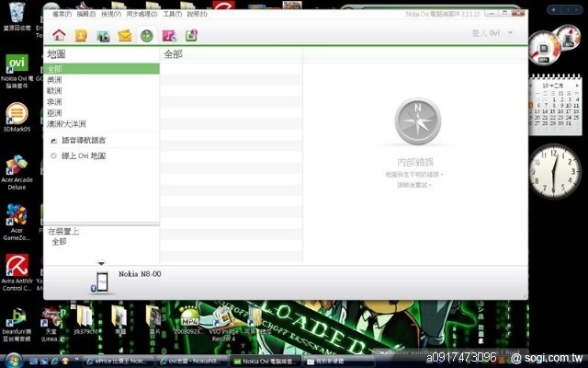Image resolution: width=588 pixels, height=368 pixels.
Task: Switch to ePrice taskbar window
Action: (117, 362)
